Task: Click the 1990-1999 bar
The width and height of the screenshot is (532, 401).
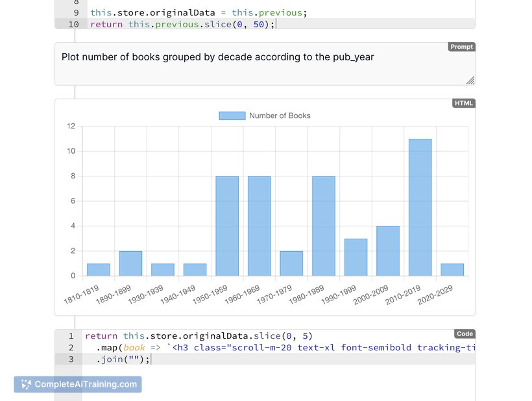Action: (356, 257)
